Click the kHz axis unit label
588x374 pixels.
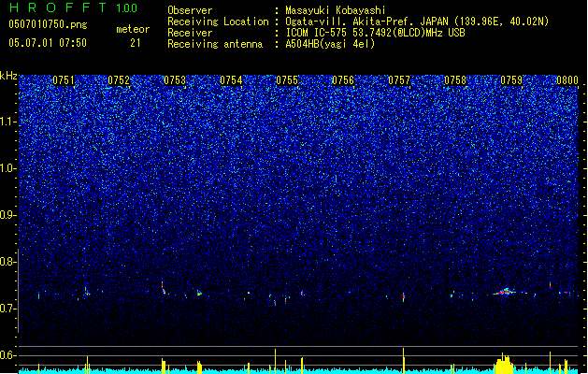[x=8, y=76]
